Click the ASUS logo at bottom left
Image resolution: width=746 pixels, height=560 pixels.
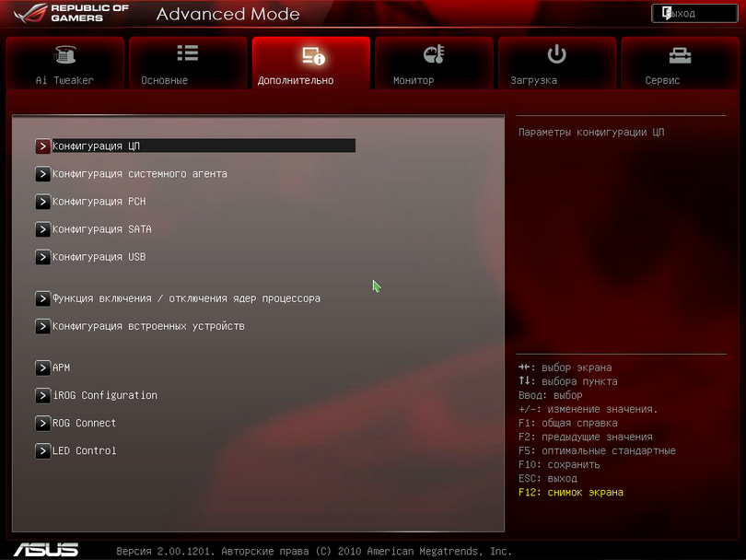click(x=46, y=550)
